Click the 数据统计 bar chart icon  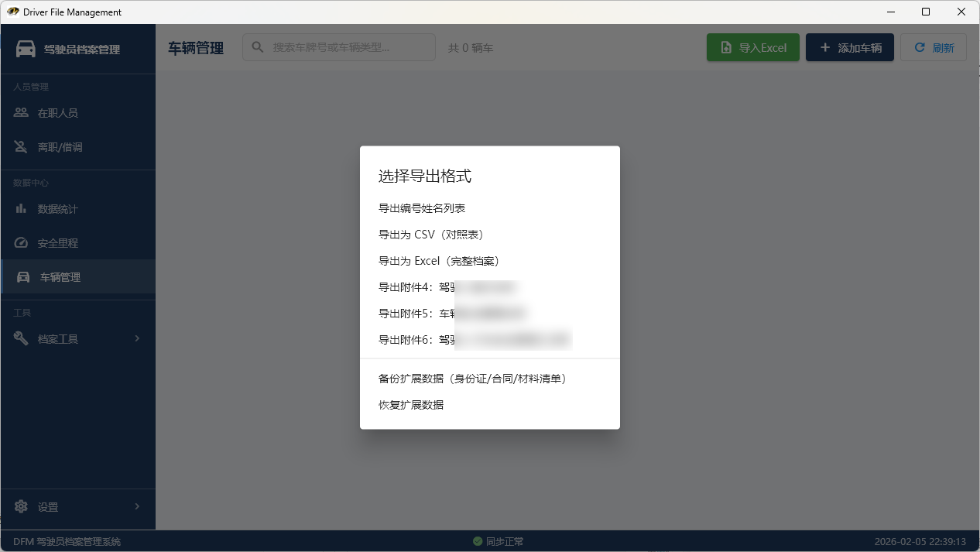coord(21,209)
